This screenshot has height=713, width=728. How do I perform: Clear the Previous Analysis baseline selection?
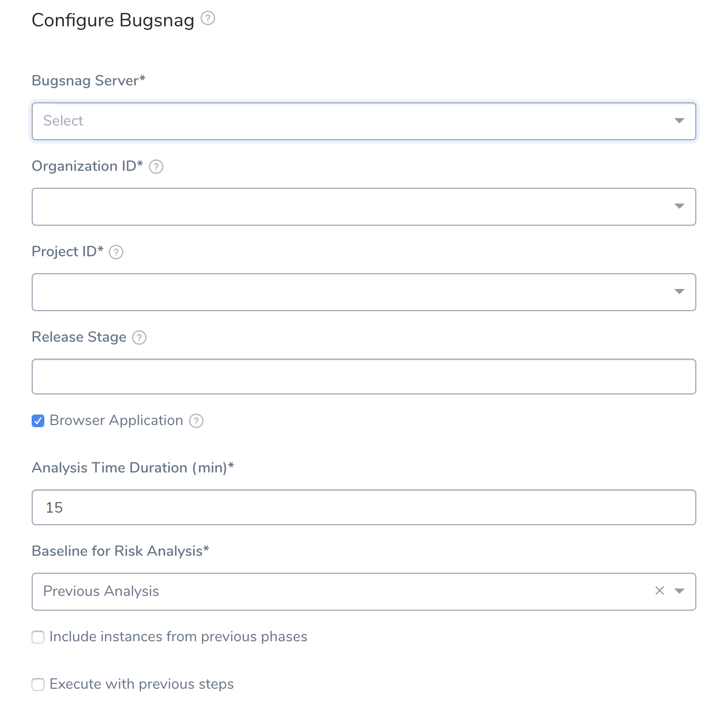click(659, 591)
